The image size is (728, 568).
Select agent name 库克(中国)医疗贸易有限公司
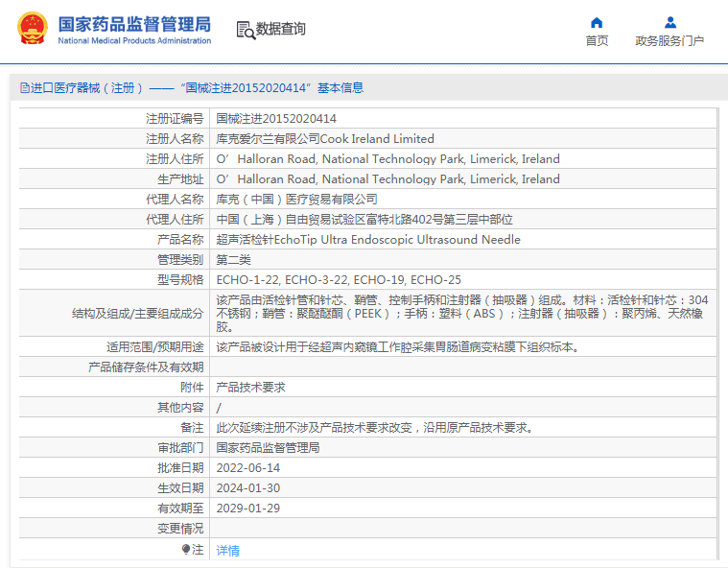click(296, 200)
